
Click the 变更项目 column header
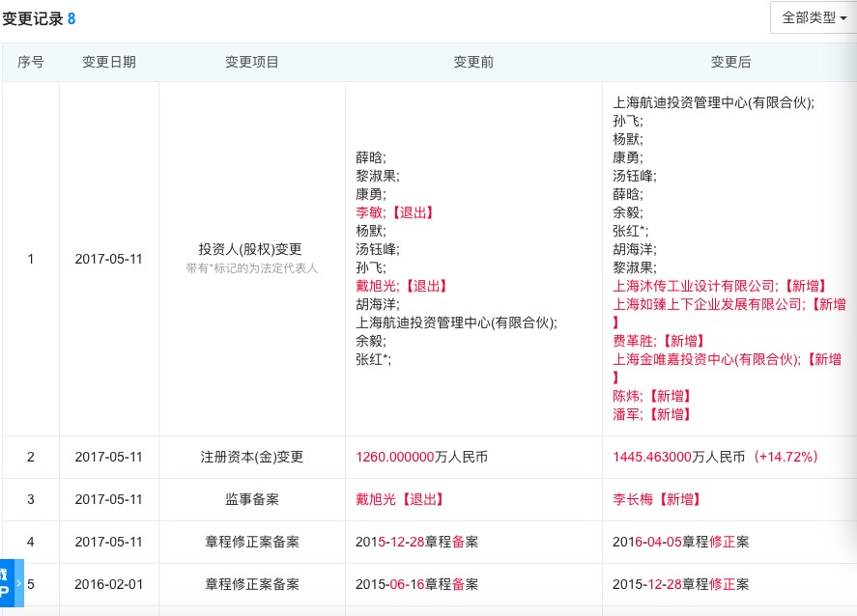[252, 62]
